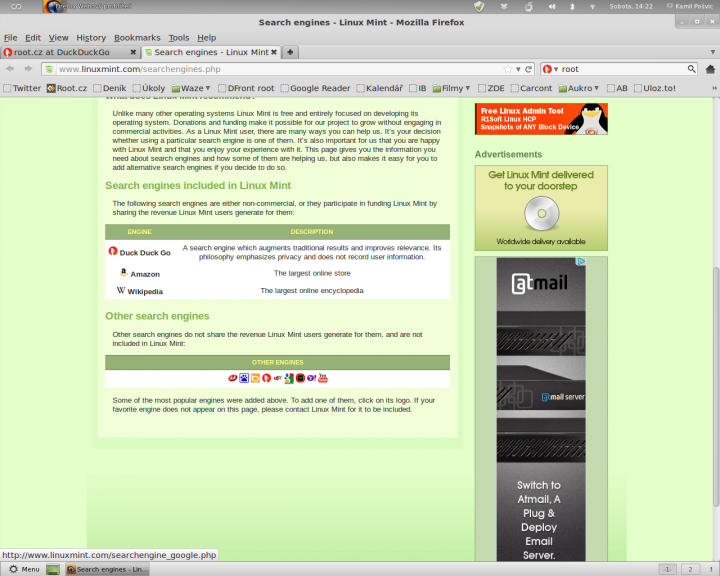Go back with the back arrow

[10, 69]
